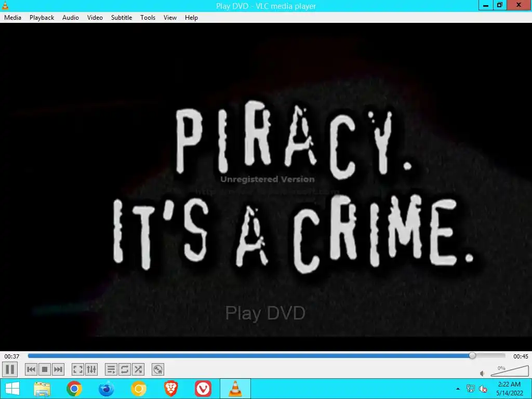
Task: Skip to next media track
Action: 58,369
